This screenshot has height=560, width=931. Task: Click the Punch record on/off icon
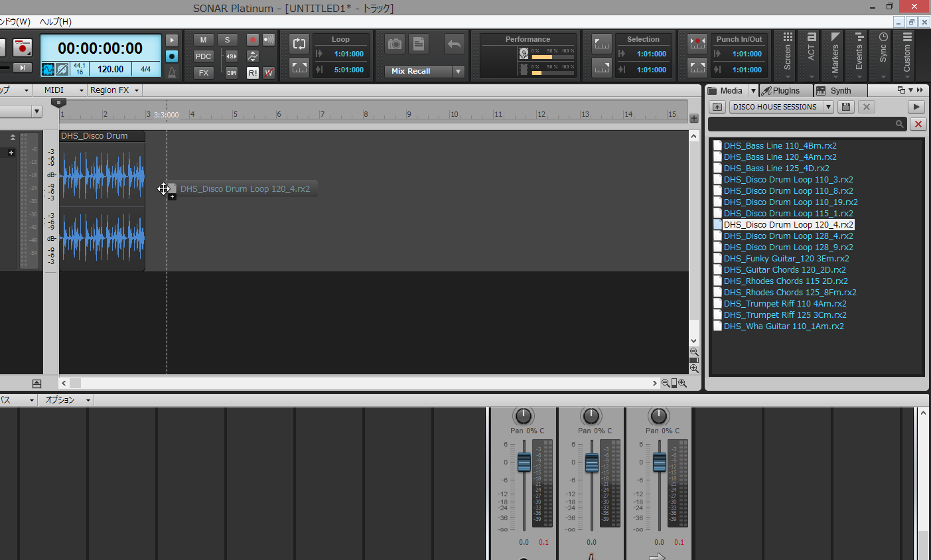(697, 44)
